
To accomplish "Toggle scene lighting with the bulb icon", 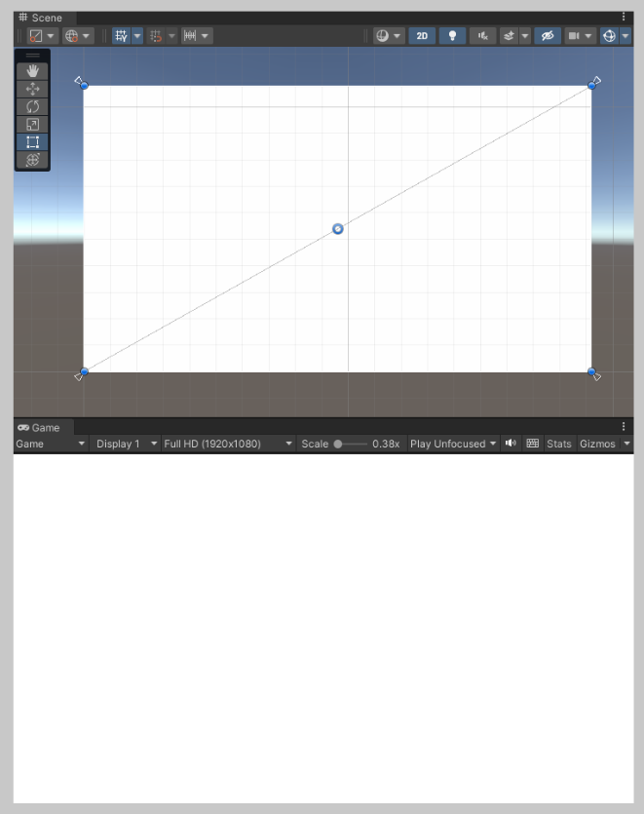I will pyautogui.click(x=452, y=36).
